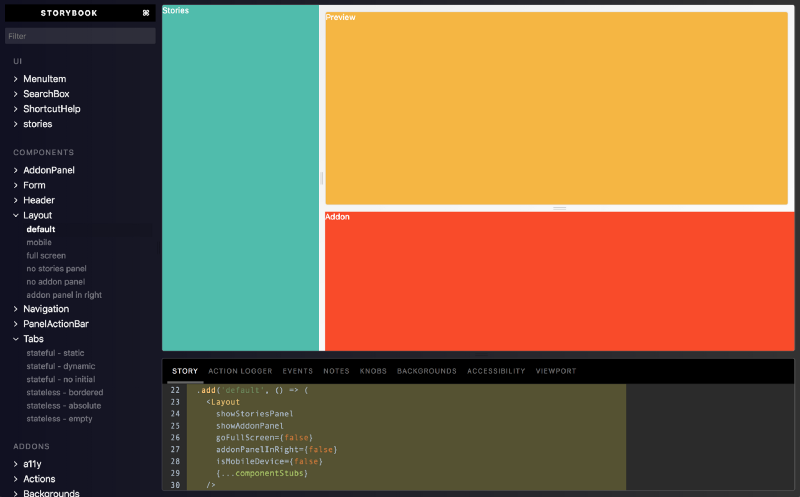Click the '{...componentStubs}' code line
Image resolution: width=800 pixels, height=497 pixels.
coord(261,473)
